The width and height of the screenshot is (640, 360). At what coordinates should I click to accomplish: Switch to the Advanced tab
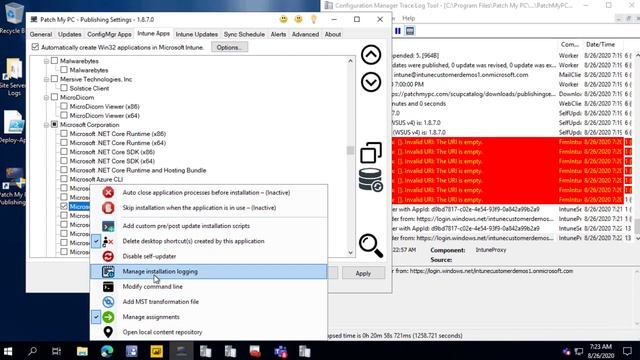pyautogui.click(x=305, y=34)
